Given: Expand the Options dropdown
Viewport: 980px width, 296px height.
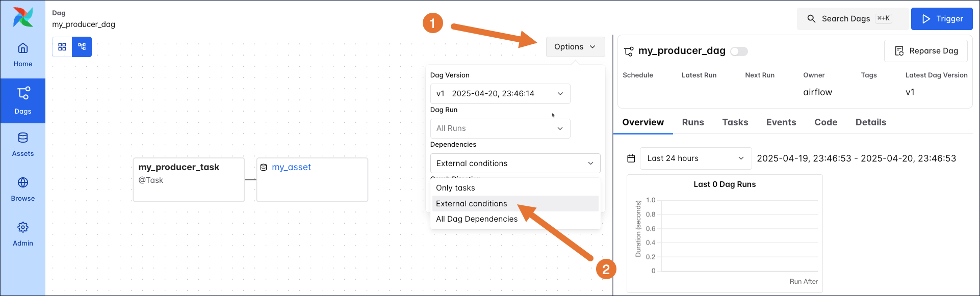Looking at the screenshot, I should click(575, 47).
